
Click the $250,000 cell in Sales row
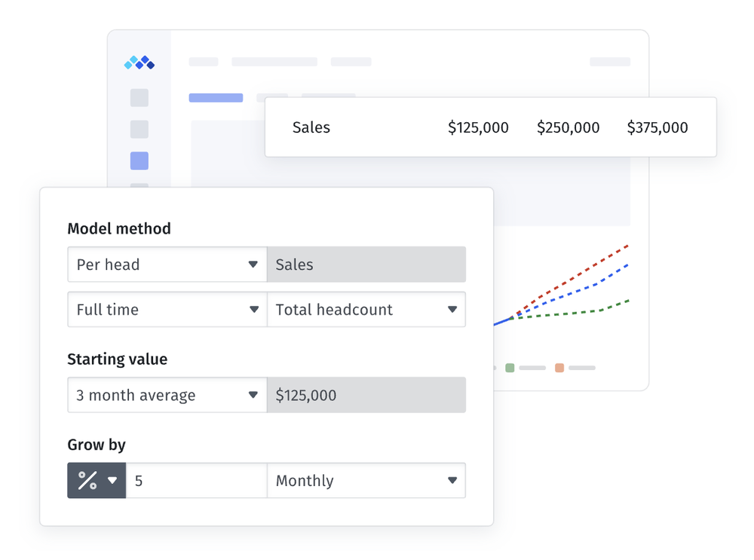click(x=568, y=127)
